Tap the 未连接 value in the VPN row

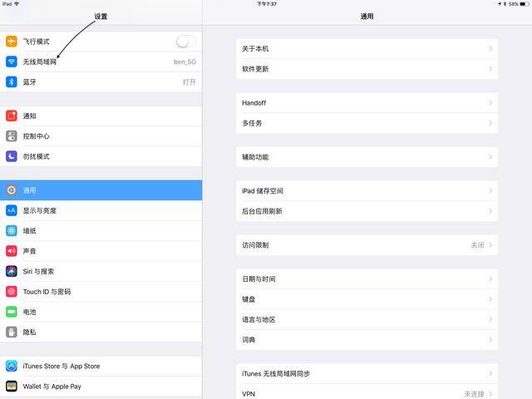point(474,394)
